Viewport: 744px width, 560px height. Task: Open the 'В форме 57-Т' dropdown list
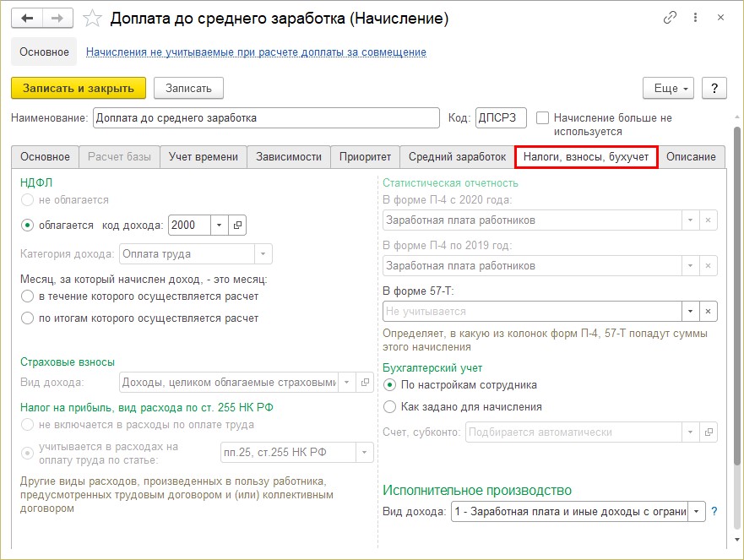click(x=691, y=312)
